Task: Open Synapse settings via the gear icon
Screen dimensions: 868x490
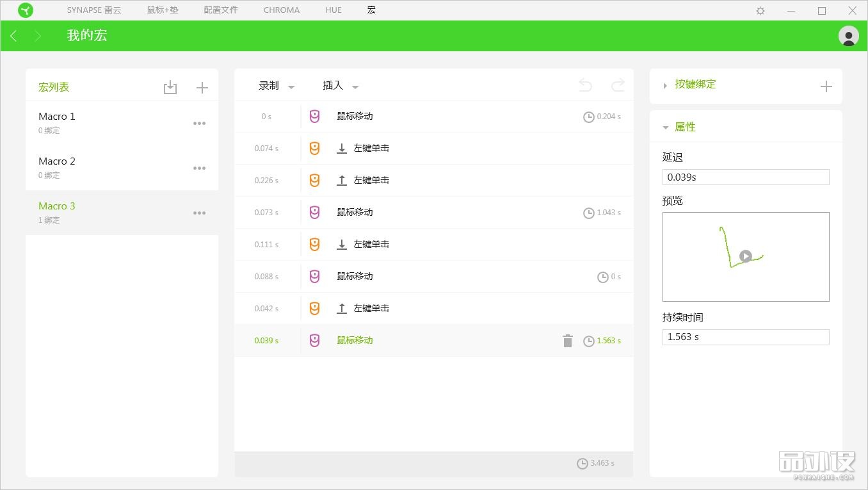Action: click(x=759, y=10)
